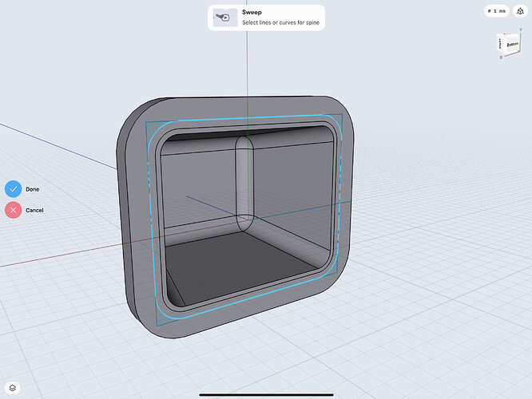
Task: Cancel the sweep operation
Action: pos(14,210)
